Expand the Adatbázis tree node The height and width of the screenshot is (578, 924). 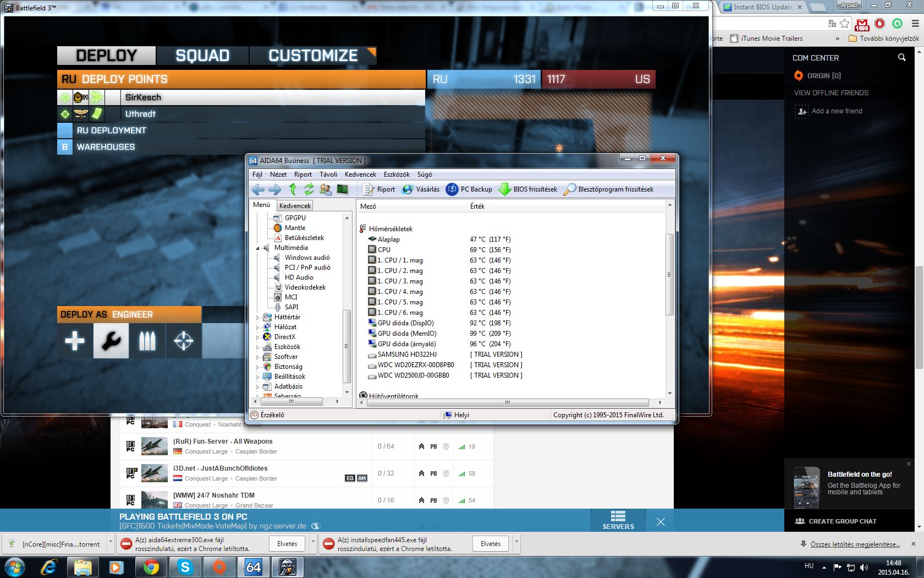[x=257, y=387]
